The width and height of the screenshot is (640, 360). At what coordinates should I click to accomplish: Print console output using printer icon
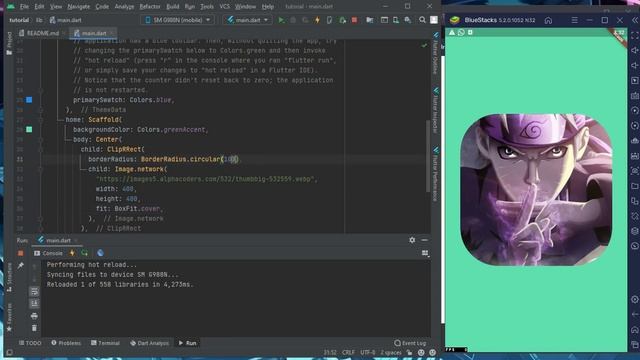tap(34, 316)
